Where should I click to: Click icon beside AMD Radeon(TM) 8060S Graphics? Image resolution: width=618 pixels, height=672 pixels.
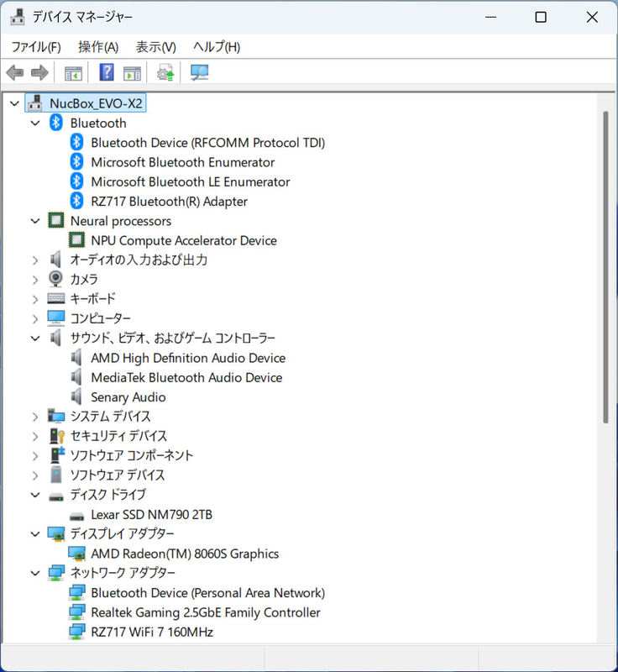tap(76, 554)
